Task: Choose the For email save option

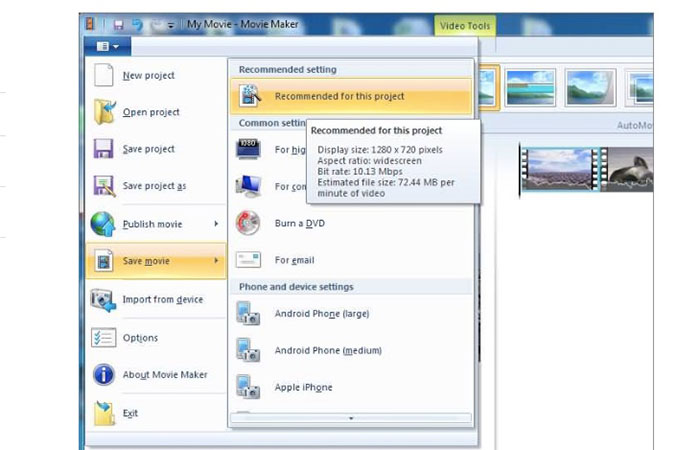Action: click(x=351, y=260)
